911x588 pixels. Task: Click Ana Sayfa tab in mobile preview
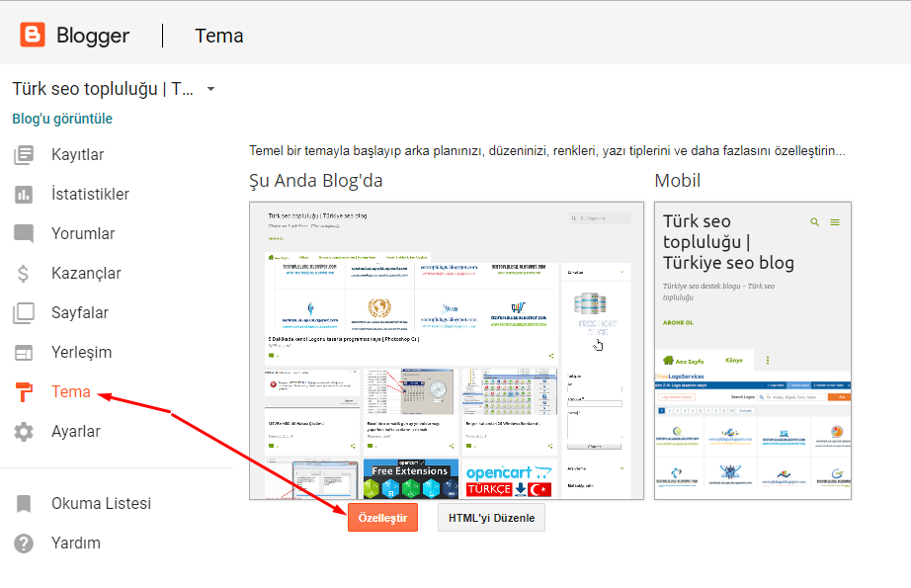point(684,361)
